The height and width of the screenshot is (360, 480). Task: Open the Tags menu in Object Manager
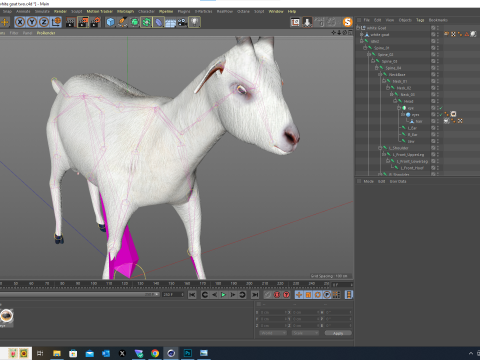pyautogui.click(x=420, y=20)
